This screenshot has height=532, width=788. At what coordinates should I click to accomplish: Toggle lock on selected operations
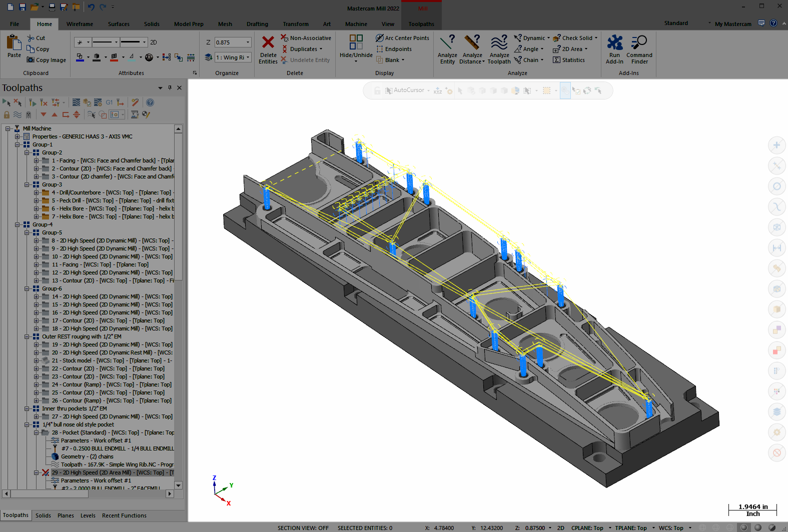7,114
